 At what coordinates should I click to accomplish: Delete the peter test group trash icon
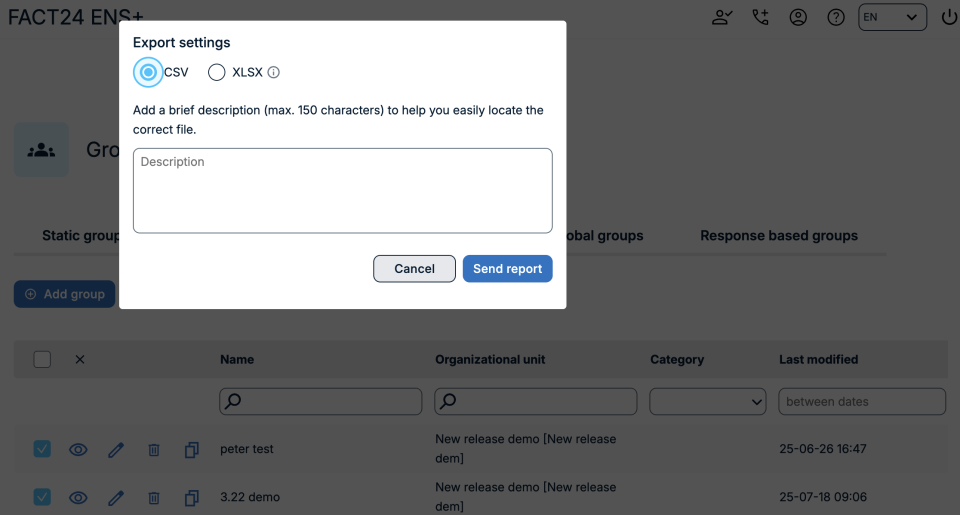(154, 450)
